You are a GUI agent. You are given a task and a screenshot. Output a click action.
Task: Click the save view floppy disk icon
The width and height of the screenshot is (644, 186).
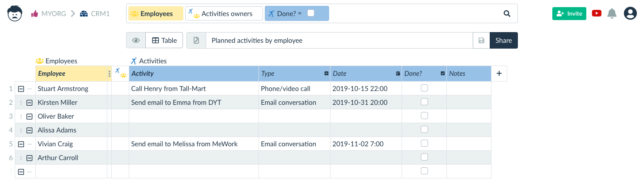point(481,41)
